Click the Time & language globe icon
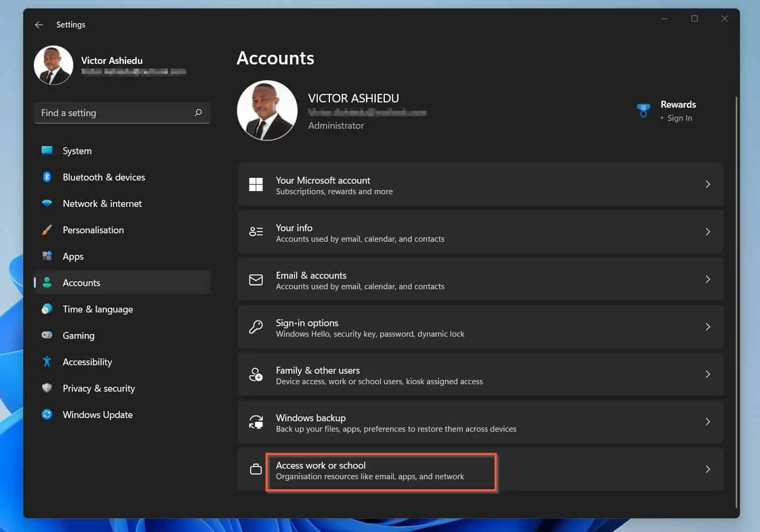This screenshot has height=532, width=760. point(47,309)
